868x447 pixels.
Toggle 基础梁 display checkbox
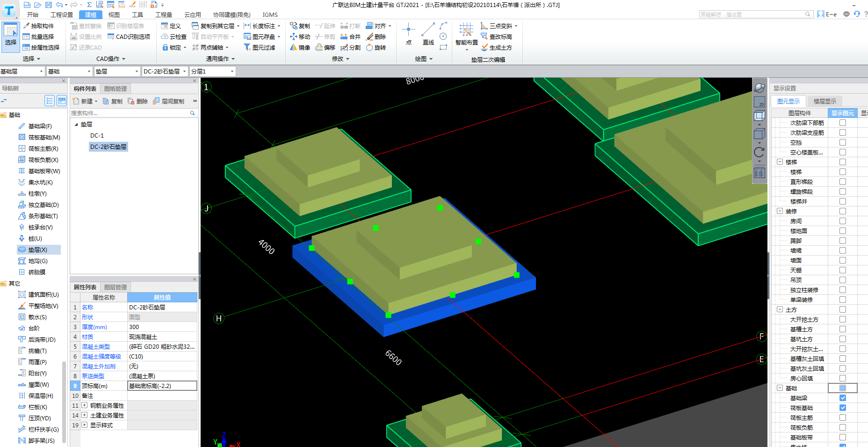click(x=843, y=398)
